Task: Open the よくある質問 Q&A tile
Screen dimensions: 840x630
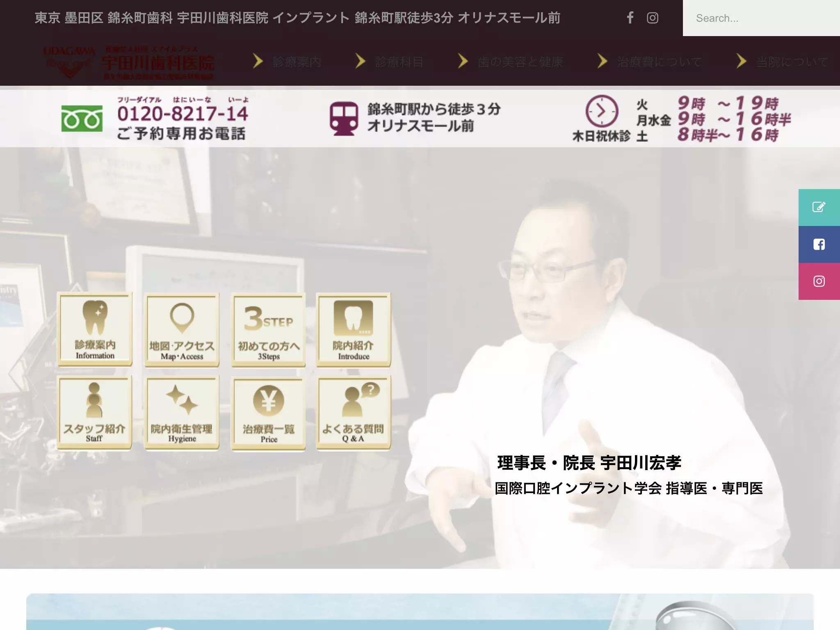Action: click(354, 413)
